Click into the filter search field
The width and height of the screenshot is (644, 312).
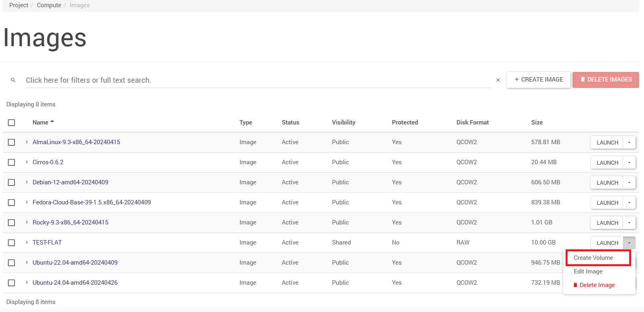click(257, 80)
